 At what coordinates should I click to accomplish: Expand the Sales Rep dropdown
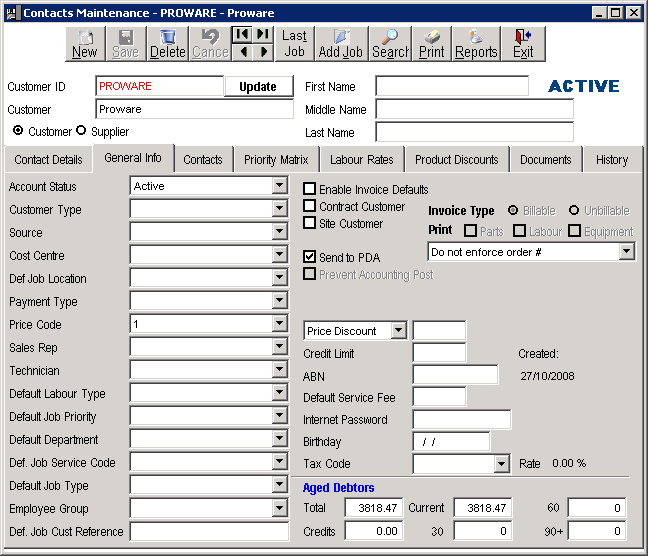[x=280, y=347]
